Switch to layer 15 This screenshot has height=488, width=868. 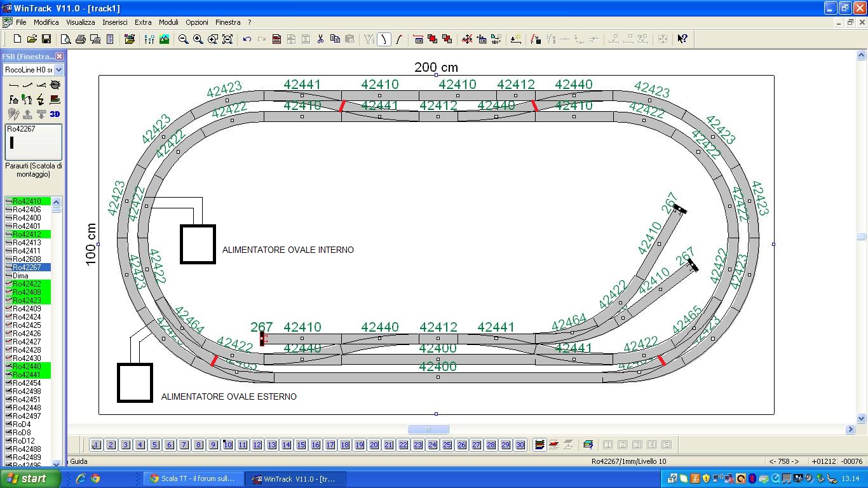[x=301, y=445]
